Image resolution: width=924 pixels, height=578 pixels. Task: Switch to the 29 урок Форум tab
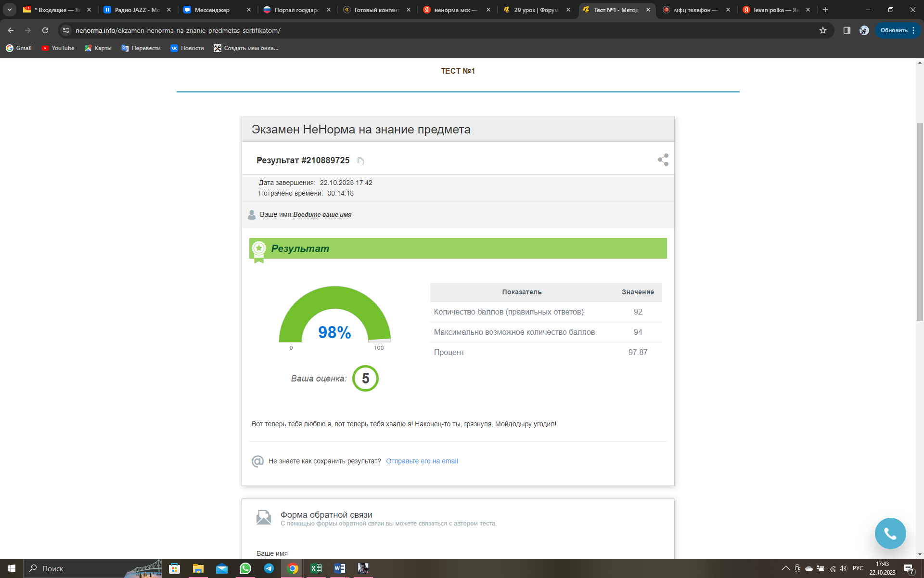tap(536, 10)
